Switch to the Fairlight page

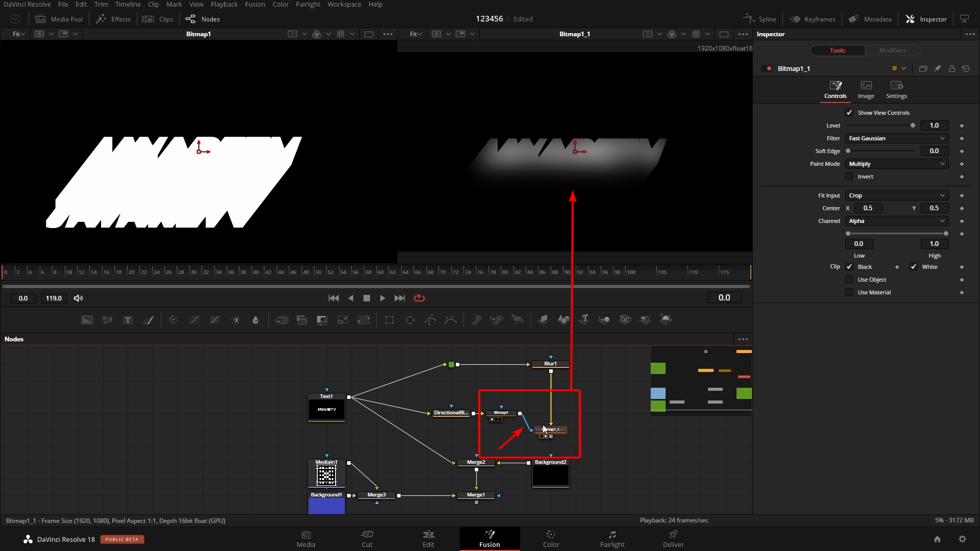pos(612,539)
